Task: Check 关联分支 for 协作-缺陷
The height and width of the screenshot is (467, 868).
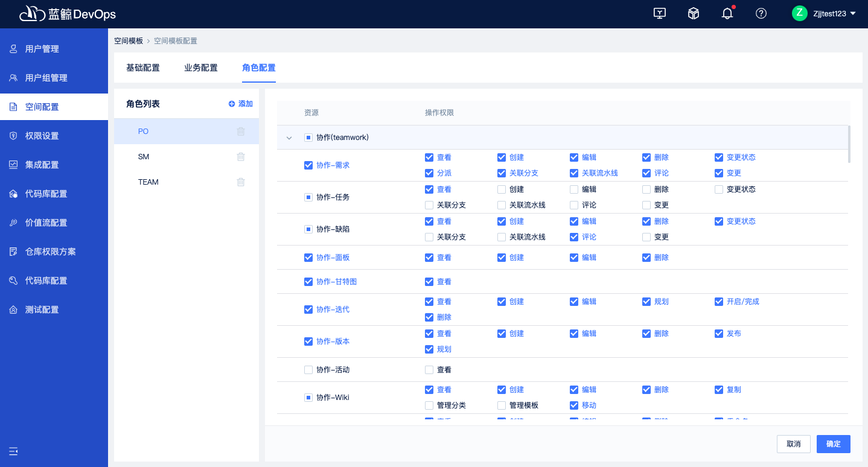Action: point(429,237)
